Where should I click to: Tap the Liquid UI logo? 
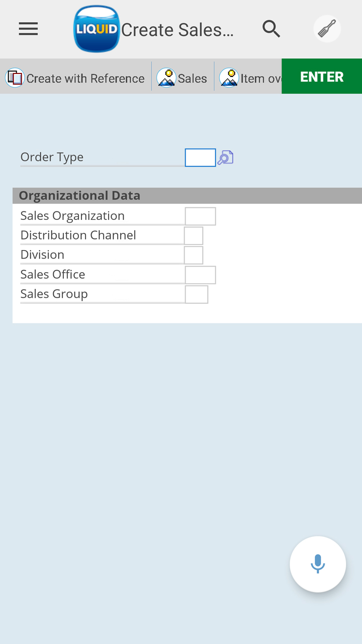tap(97, 29)
